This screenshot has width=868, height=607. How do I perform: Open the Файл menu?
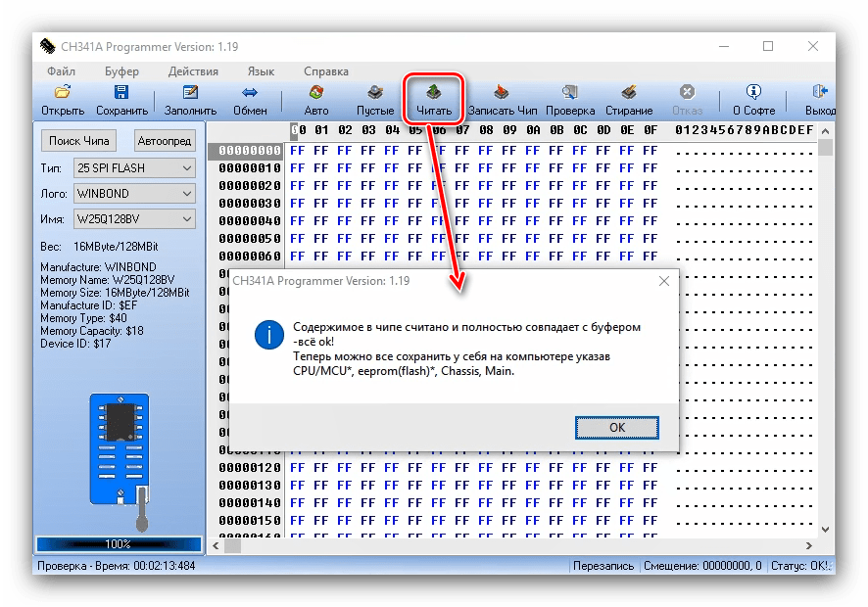(61, 71)
